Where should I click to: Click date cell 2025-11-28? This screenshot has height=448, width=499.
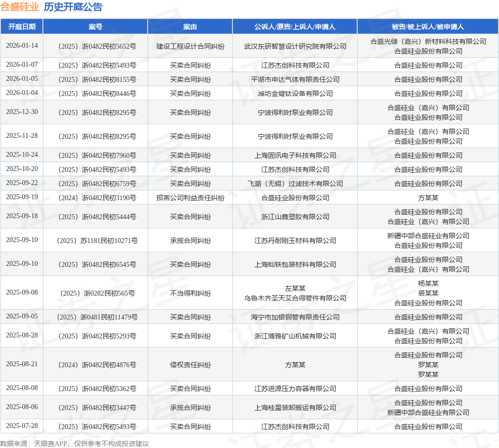tap(21, 135)
